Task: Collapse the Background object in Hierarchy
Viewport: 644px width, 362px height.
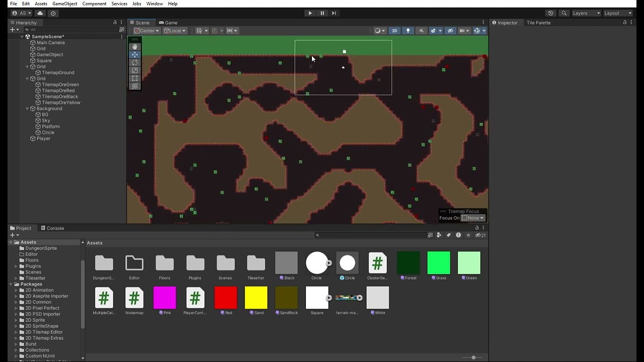Action: 27,109
